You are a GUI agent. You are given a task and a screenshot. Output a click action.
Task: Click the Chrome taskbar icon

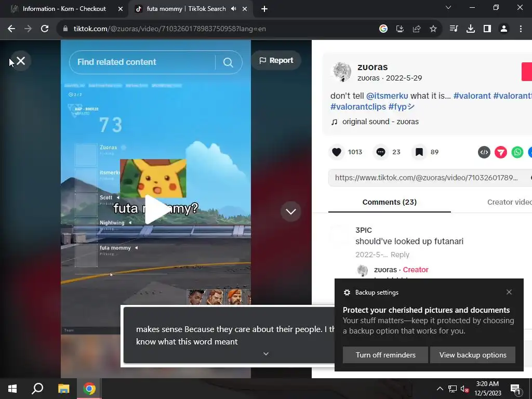[x=89, y=389]
